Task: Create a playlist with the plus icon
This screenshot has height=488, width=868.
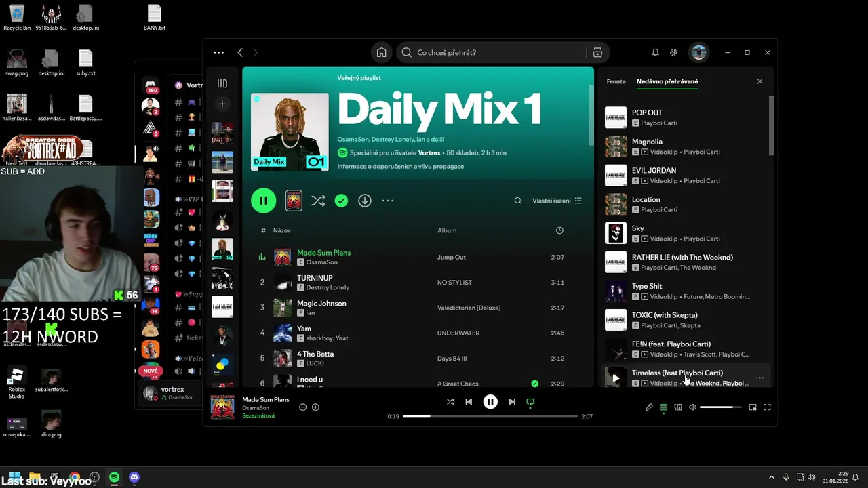Action: (x=222, y=104)
